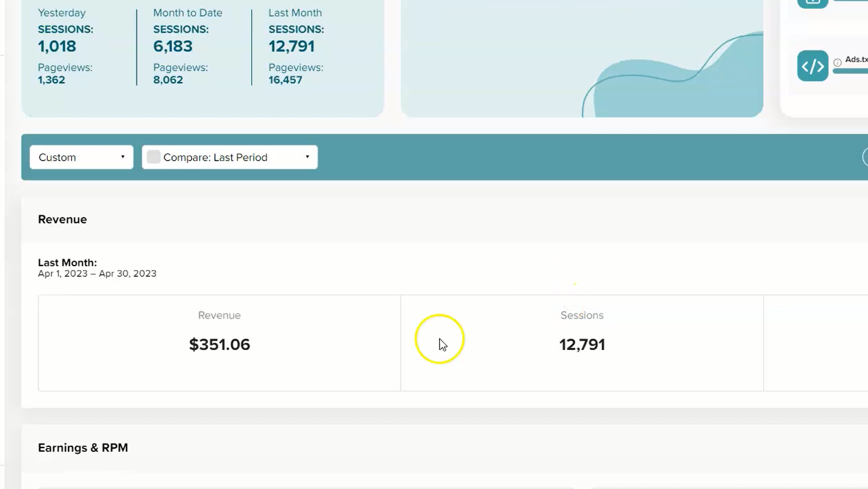This screenshot has height=489, width=868.
Task: Click the info icon beside Ads.txt
Action: pyautogui.click(x=837, y=62)
